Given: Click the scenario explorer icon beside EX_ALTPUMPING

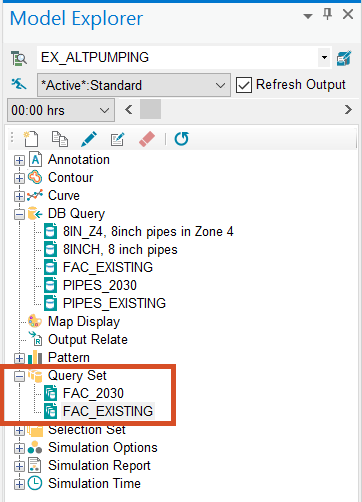Looking at the screenshot, I should (x=19, y=58).
